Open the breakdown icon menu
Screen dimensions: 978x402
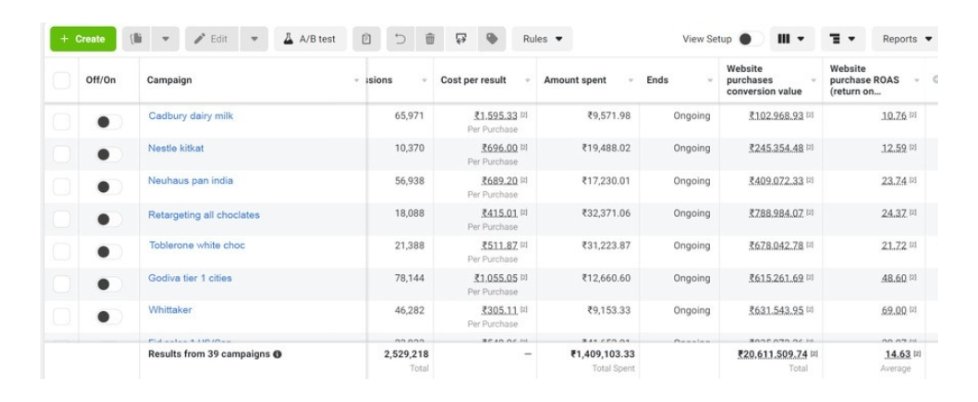pos(843,39)
